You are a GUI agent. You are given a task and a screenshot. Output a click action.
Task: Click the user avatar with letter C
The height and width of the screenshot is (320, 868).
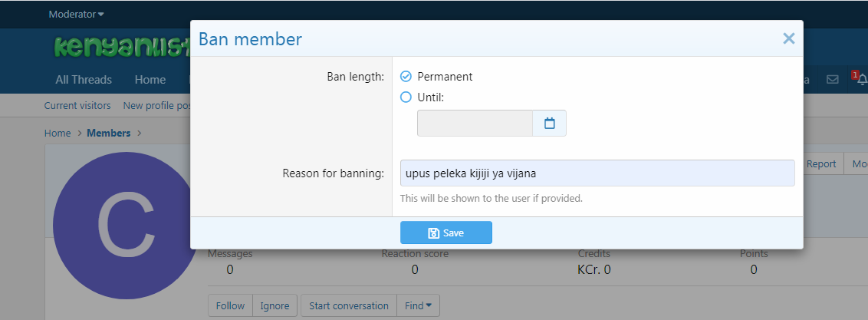(x=125, y=226)
